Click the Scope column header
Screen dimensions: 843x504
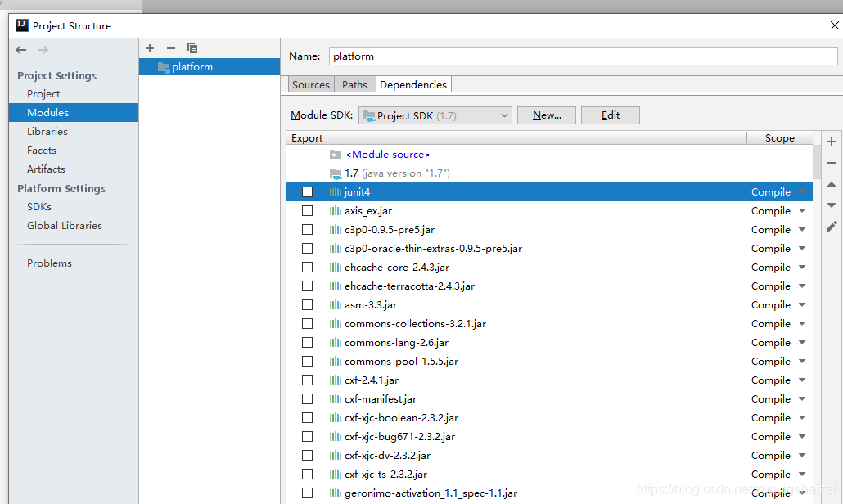779,138
